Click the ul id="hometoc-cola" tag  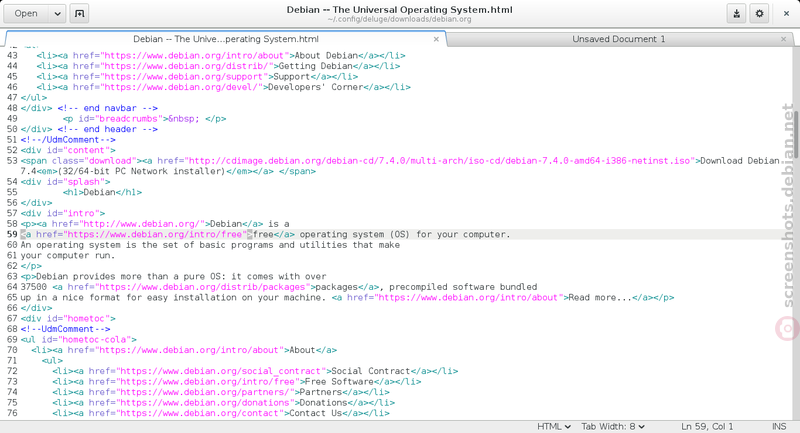click(x=79, y=340)
